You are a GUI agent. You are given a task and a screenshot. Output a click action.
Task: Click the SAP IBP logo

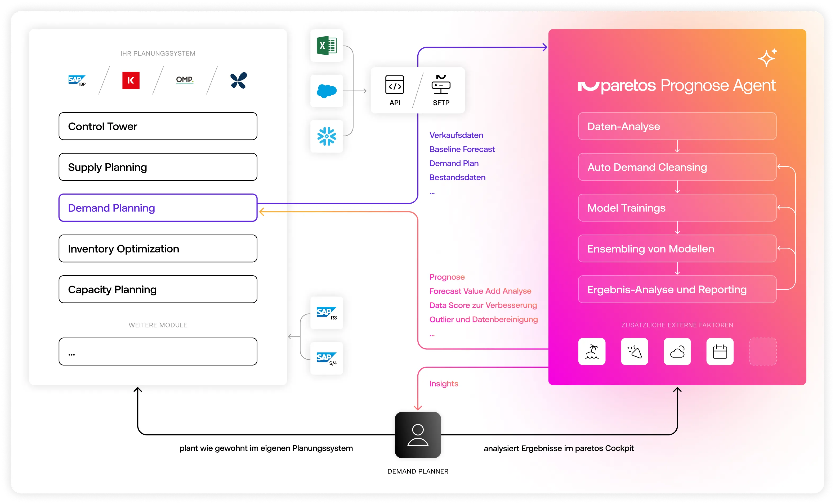(x=77, y=81)
